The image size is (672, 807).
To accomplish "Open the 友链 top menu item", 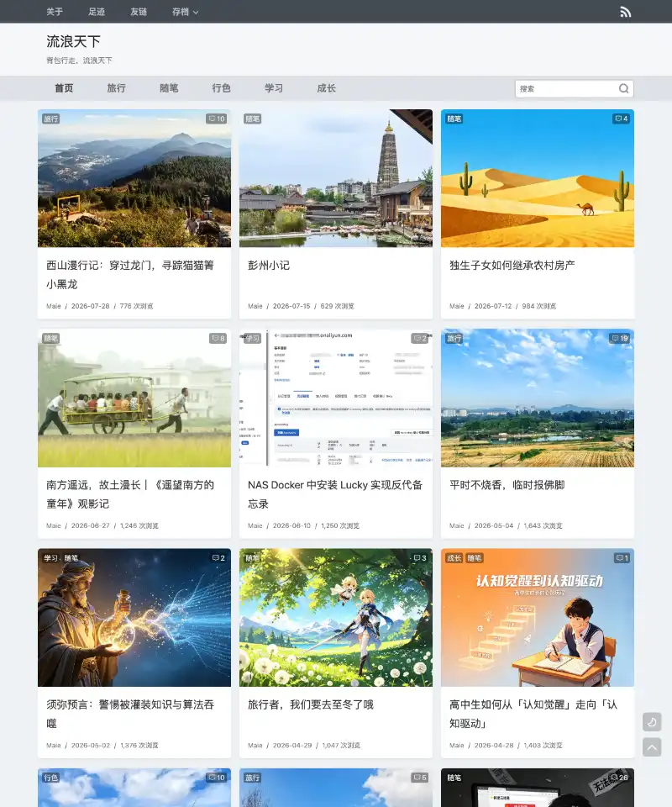I will pos(139,12).
